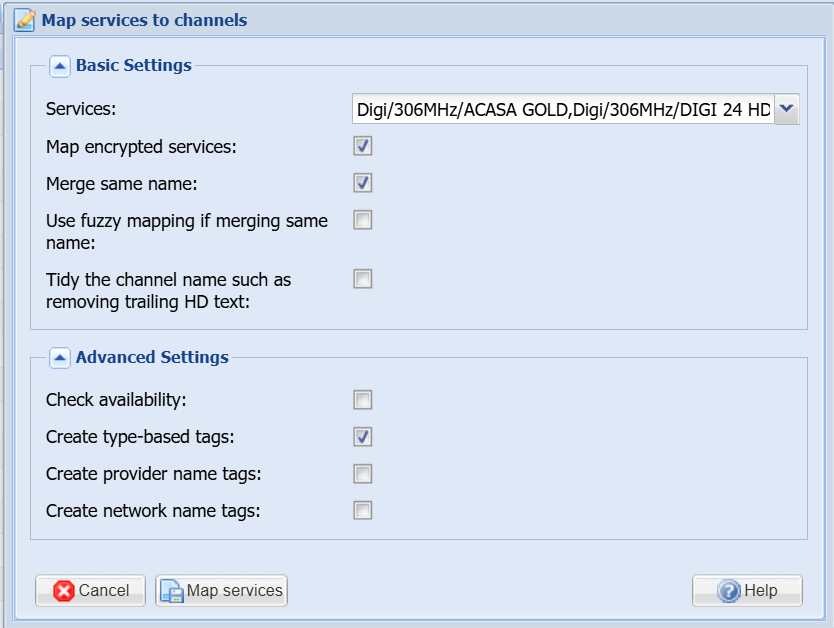Uncheck Create type-based tags
The image size is (834, 628).
tap(363, 437)
